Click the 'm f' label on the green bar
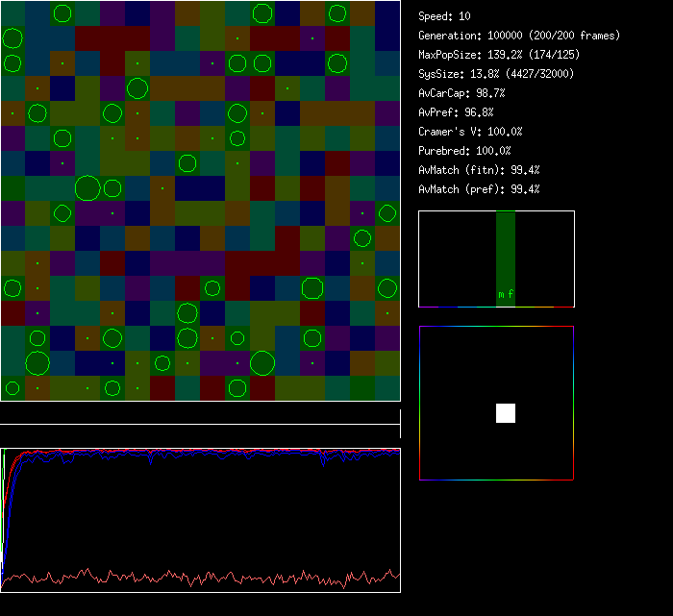The image size is (673, 616). pyautogui.click(x=506, y=295)
